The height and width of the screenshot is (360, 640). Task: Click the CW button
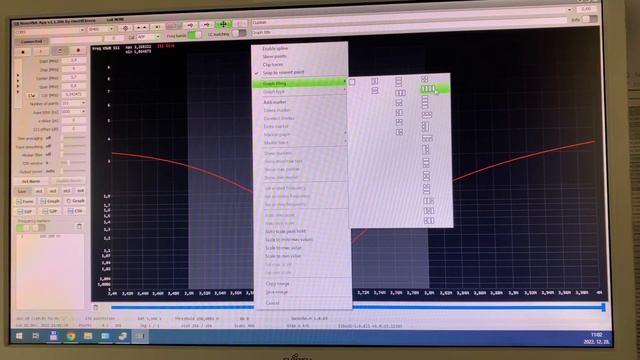[x=32, y=96]
